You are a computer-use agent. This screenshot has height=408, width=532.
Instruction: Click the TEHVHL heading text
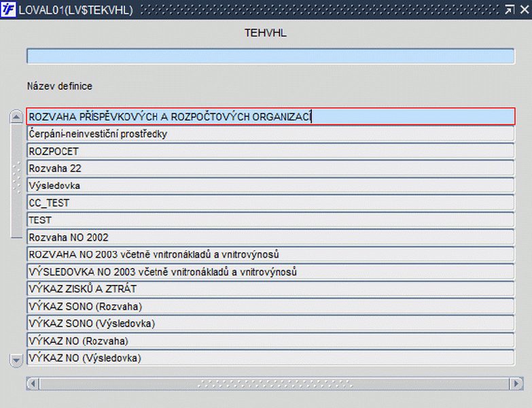point(266,33)
